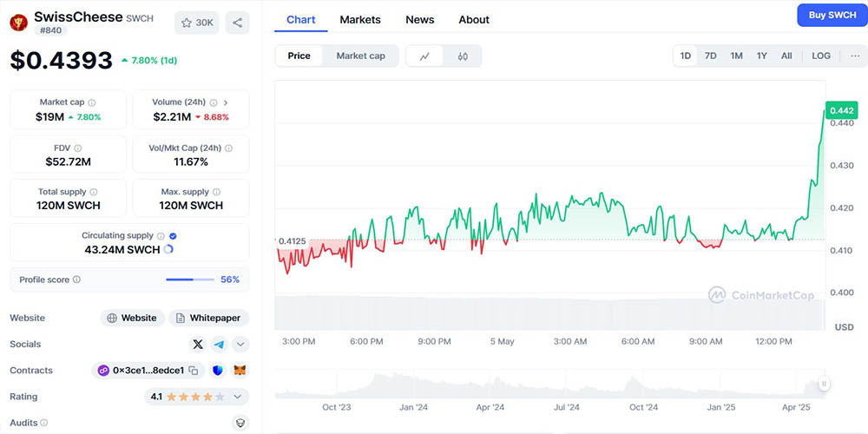Click the Total supply info icon
Image resolution: width=868 pixels, height=434 pixels.
point(94,192)
